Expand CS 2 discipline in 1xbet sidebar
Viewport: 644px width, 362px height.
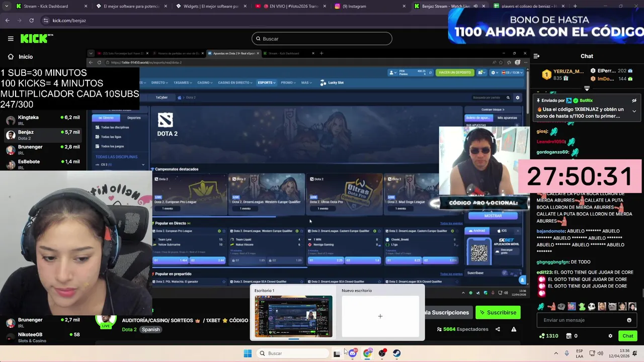143,164
